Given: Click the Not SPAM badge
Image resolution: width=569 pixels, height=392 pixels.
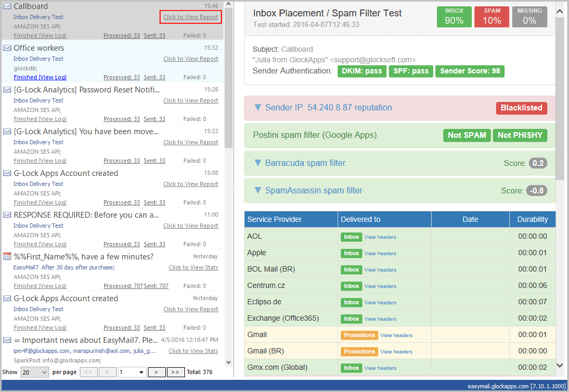Looking at the screenshot, I should pos(467,135).
